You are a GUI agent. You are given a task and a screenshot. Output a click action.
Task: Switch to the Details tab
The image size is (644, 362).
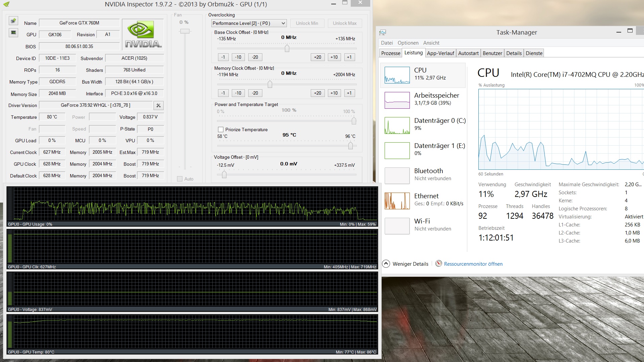514,53
